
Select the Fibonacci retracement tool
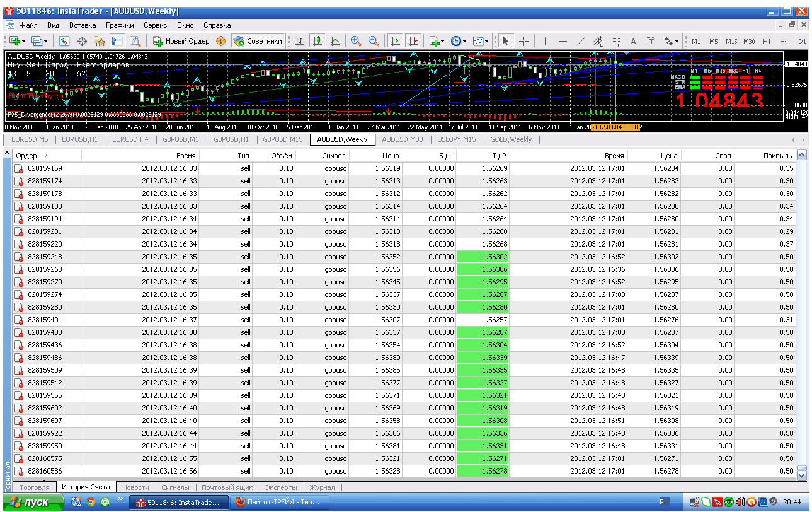616,41
